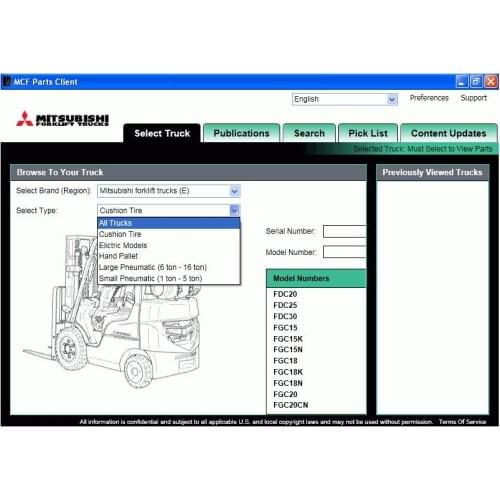
Task: Click the MCF Parts Client title bar icon
Action: (x=6, y=81)
